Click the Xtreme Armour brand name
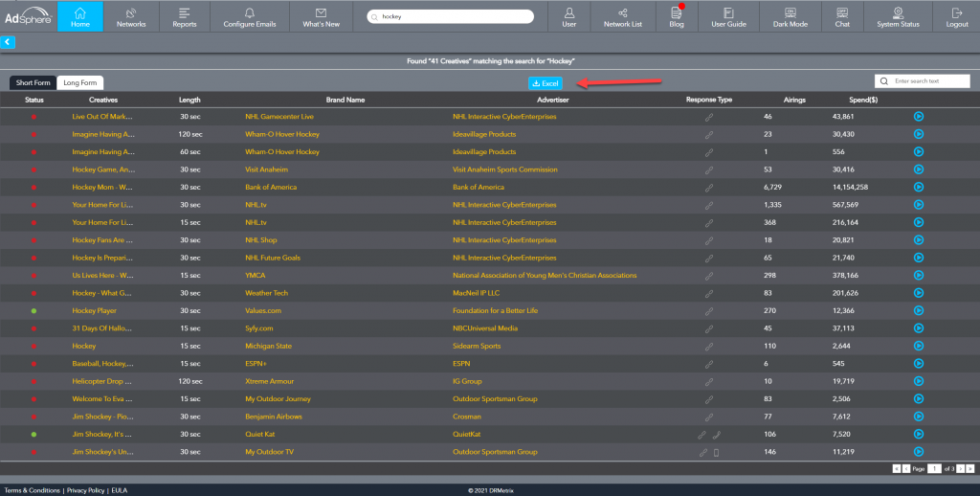The height and width of the screenshot is (496, 980). (269, 381)
